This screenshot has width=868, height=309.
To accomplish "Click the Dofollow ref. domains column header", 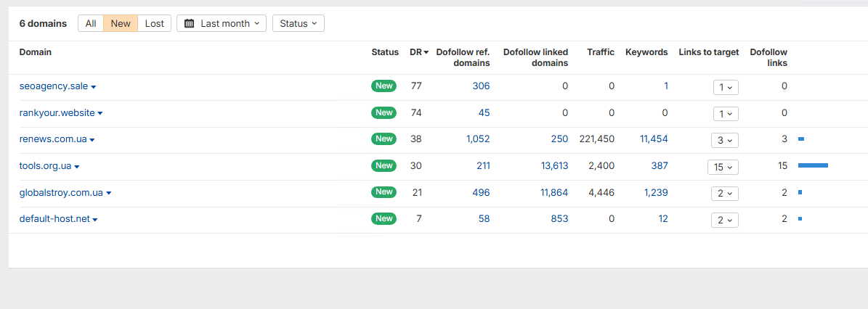I will pos(463,57).
